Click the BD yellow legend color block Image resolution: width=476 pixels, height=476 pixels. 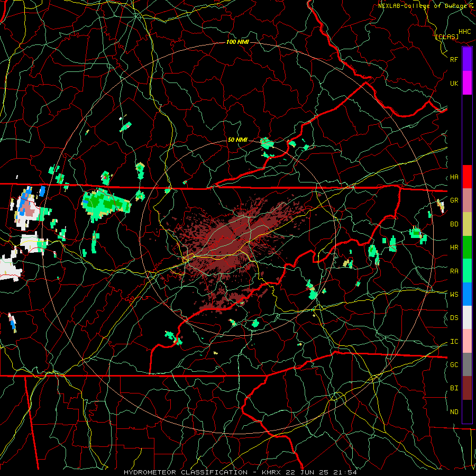point(467,224)
